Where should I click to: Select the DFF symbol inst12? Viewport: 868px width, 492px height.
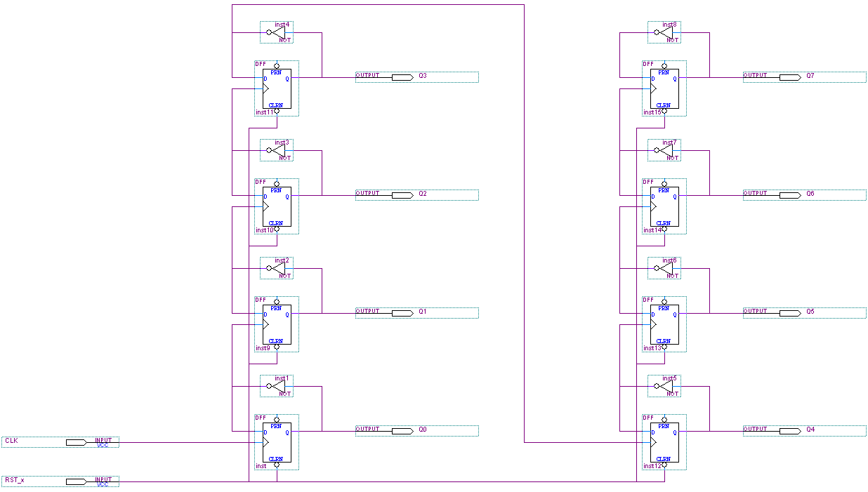click(x=663, y=439)
